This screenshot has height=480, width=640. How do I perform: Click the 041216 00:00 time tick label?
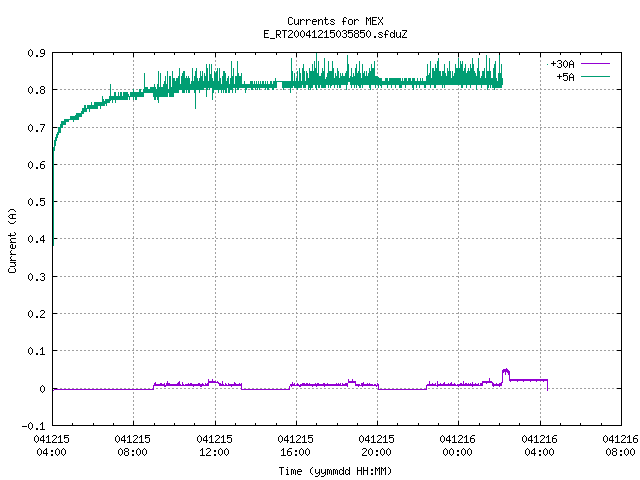pos(458,446)
